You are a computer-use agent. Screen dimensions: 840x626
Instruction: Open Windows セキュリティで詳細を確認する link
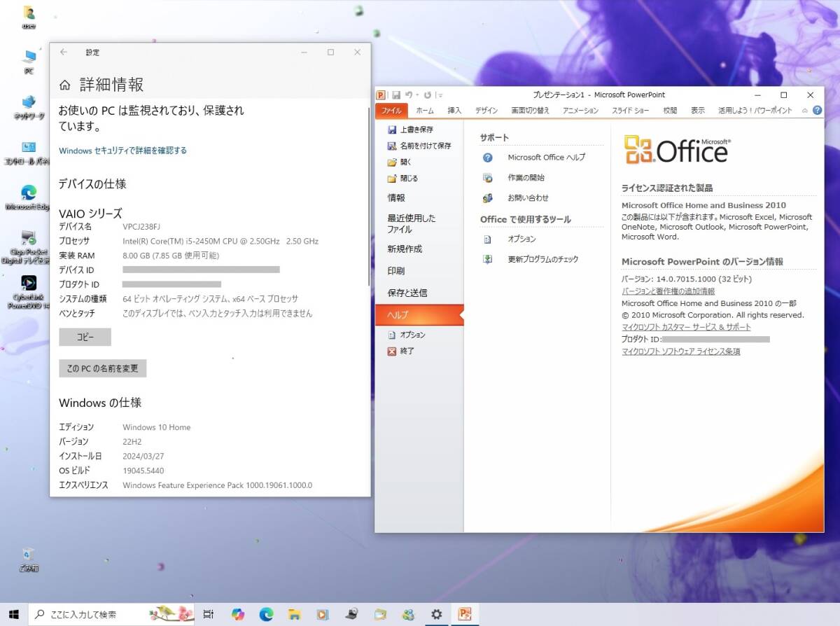coord(122,151)
